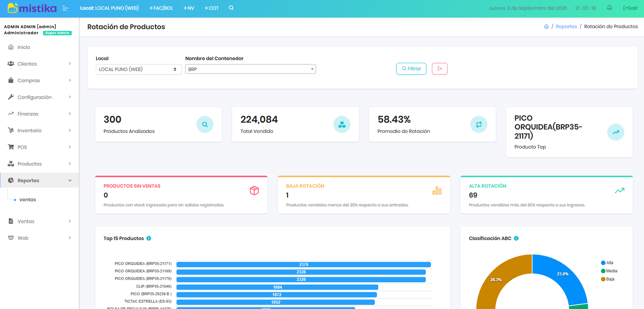Screen dimensions: 644x309
Task: Toggle Alta series in ABC chart legend
Action: pos(607,263)
